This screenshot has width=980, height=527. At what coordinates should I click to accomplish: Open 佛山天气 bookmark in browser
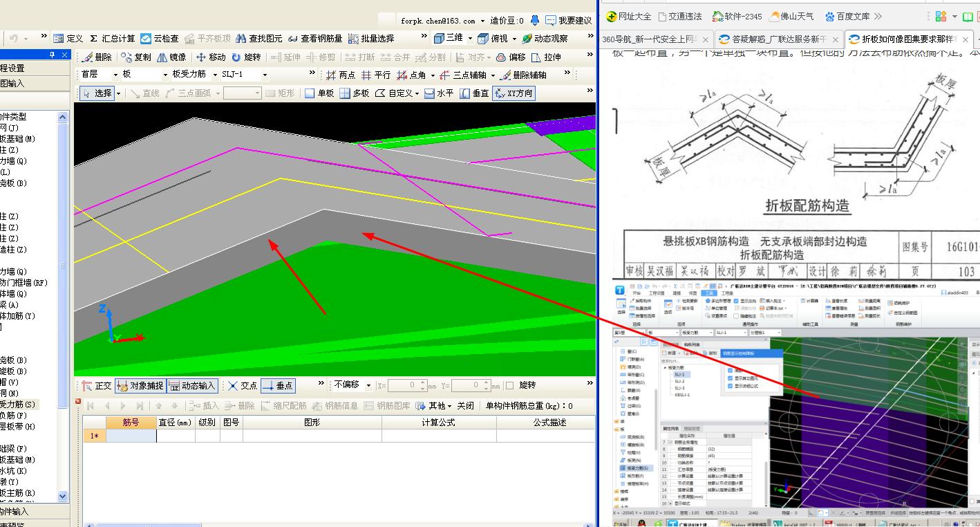click(x=792, y=17)
